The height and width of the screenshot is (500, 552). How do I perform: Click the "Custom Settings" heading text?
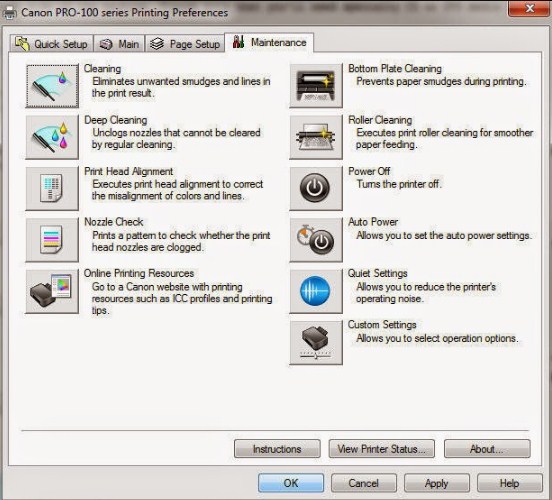coord(382,325)
